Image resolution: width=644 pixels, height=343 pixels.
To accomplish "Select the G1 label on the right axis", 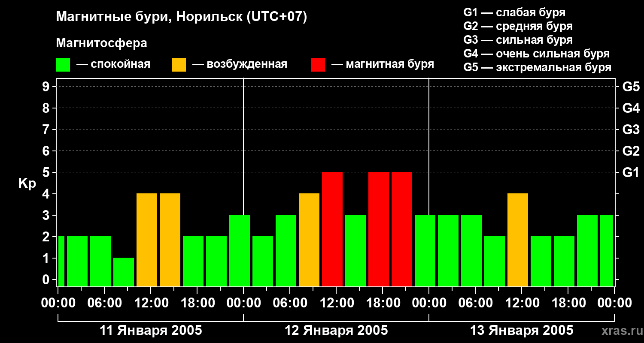I will pos(631,172).
